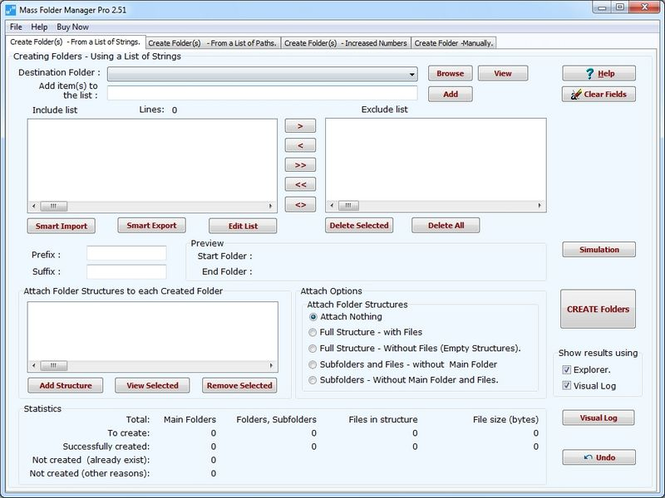Click the Mass Folder Manager app icon in title bar
Screen dimensions: 665x498
coord(11,10)
